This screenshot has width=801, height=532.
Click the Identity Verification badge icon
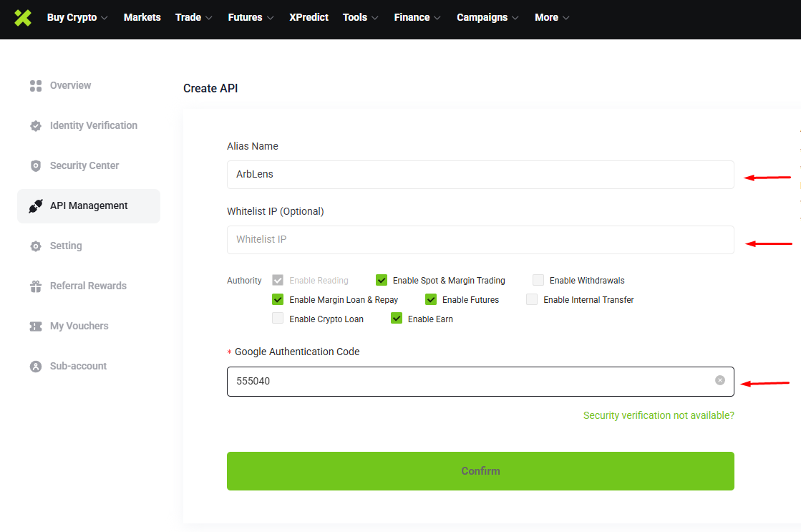pyautogui.click(x=36, y=126)
